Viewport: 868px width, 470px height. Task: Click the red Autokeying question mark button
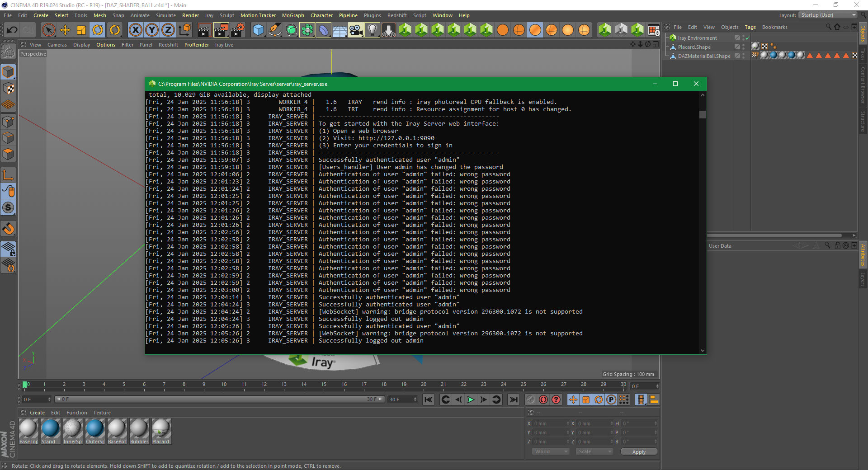tap(556, 399)
